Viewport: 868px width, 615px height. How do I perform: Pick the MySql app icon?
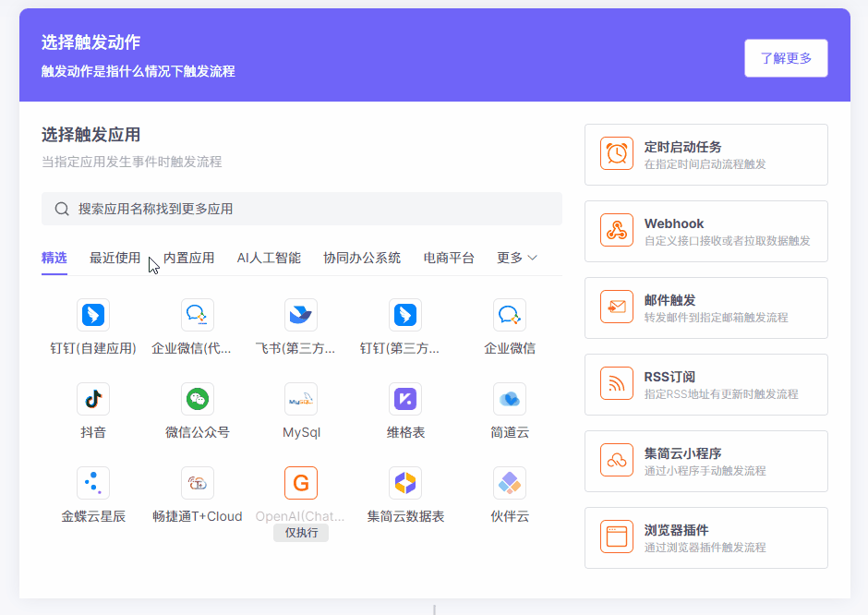coord(301,399)
